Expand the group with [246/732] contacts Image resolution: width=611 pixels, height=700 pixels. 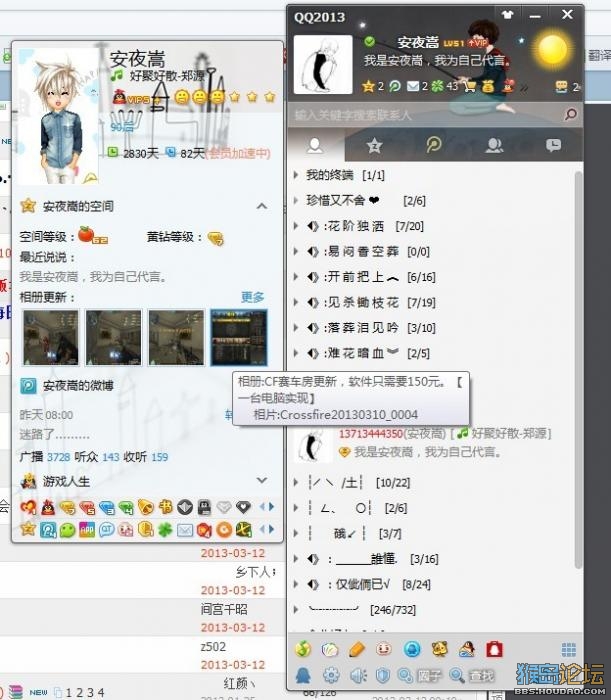(295, 609)
